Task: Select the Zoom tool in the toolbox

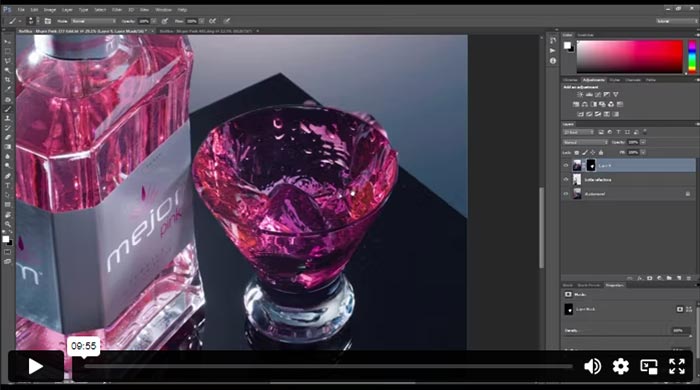Action: [x=8, y=224]
